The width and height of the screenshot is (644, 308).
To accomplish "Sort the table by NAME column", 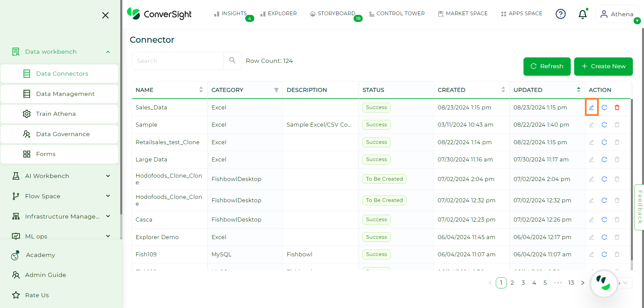I will 201,89.
